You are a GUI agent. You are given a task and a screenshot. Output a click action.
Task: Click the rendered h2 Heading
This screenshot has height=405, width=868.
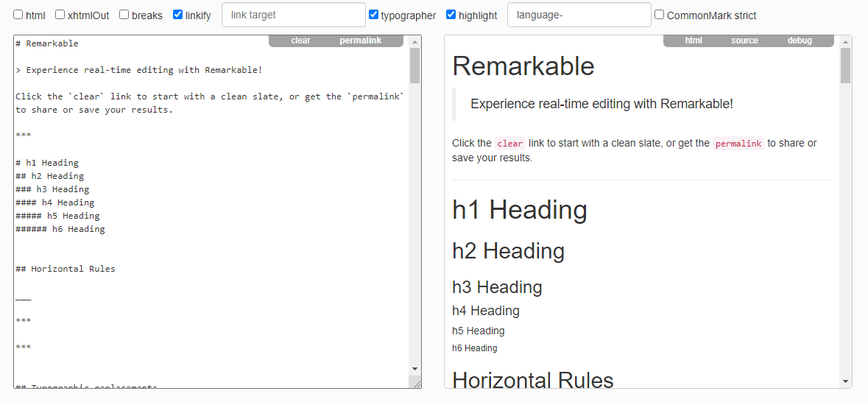pyautogui.click(x=508, y=251)
